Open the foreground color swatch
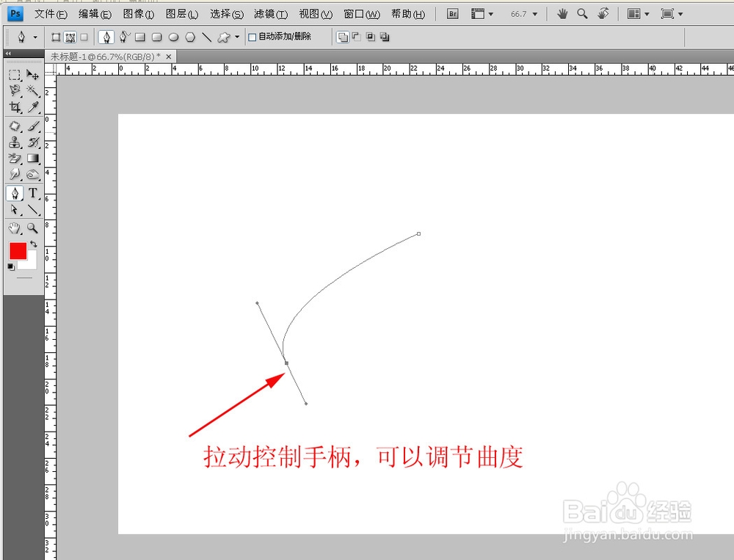This screenshot has height=560, width=734. [18, 252]
